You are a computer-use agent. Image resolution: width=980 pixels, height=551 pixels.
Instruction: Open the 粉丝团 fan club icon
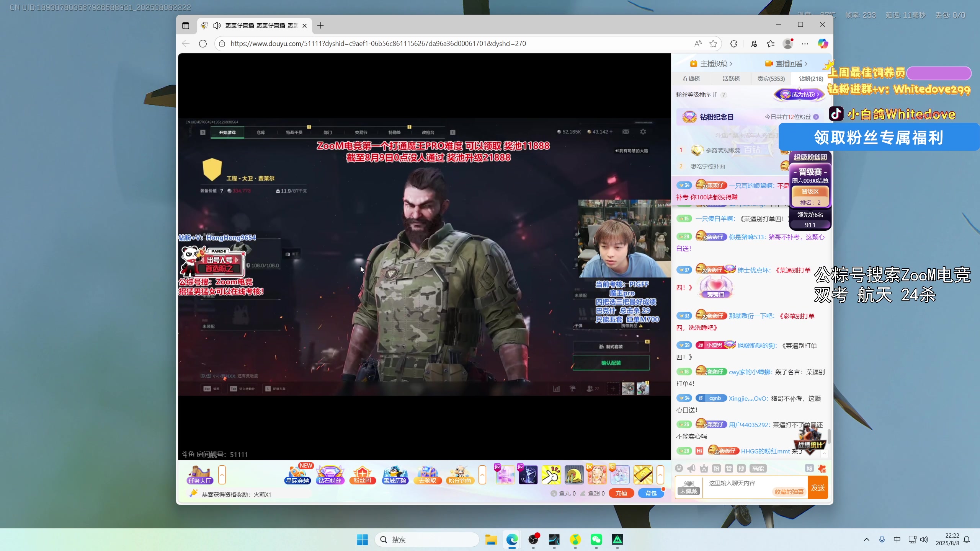point(362,475)
